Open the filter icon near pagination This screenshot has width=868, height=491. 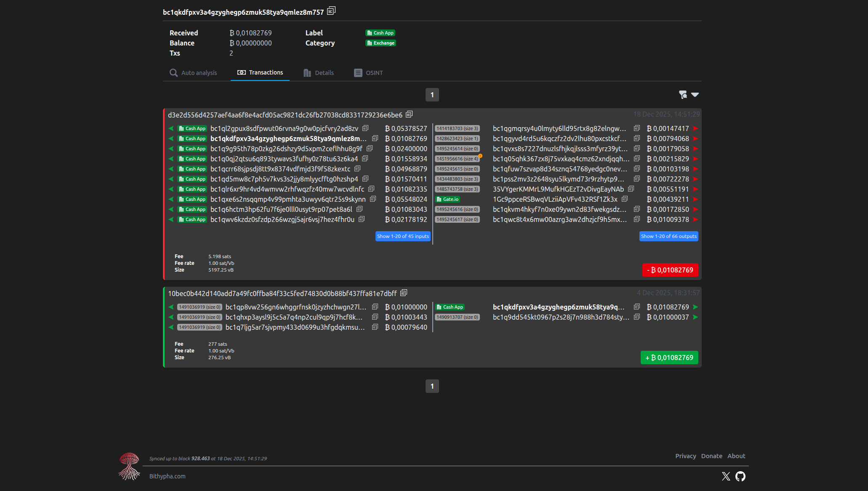tap(683, 95)
